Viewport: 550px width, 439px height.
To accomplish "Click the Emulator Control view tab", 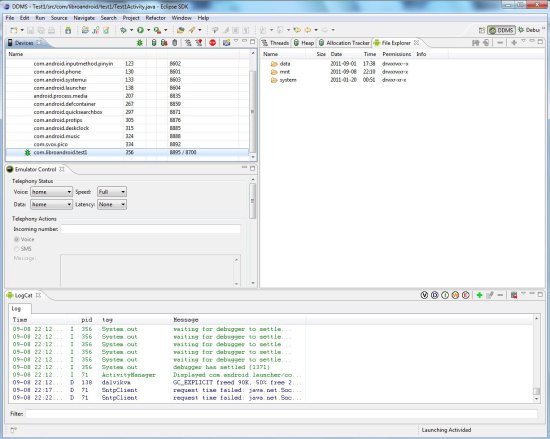I will coord(35,169).
